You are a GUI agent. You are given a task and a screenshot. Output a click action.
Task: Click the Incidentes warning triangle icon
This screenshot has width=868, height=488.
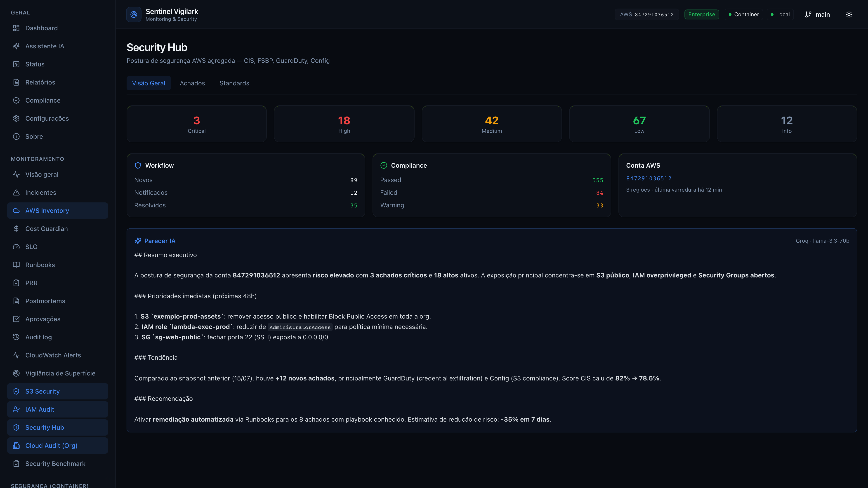[x=16, y=193]
